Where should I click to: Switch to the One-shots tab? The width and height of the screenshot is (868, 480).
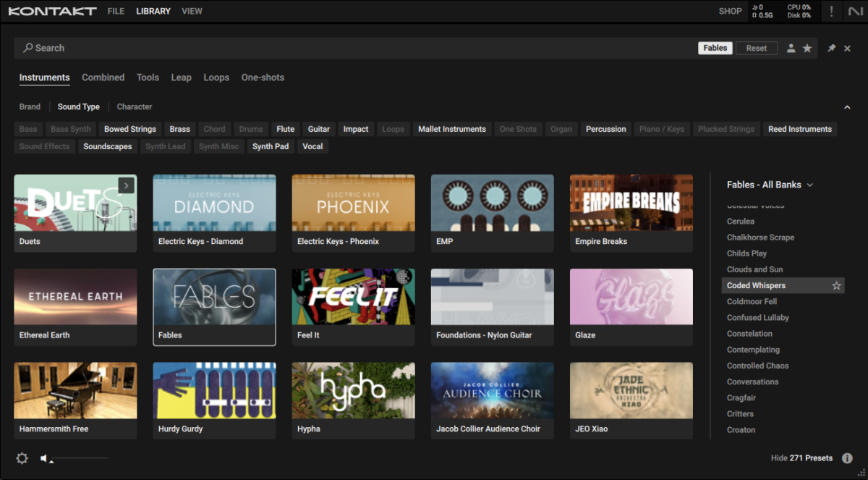click(x=263, y=77)
